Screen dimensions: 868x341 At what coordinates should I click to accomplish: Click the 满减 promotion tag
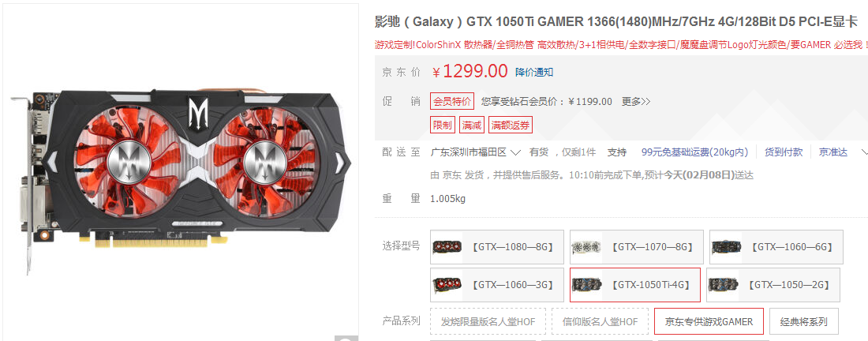pos(471,125)
